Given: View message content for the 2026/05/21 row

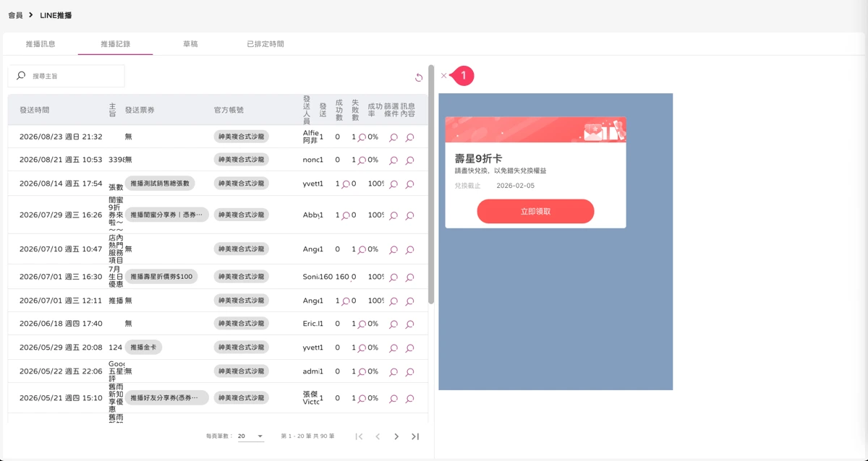Looking at the screenshot, I should (x=409, y=399).
